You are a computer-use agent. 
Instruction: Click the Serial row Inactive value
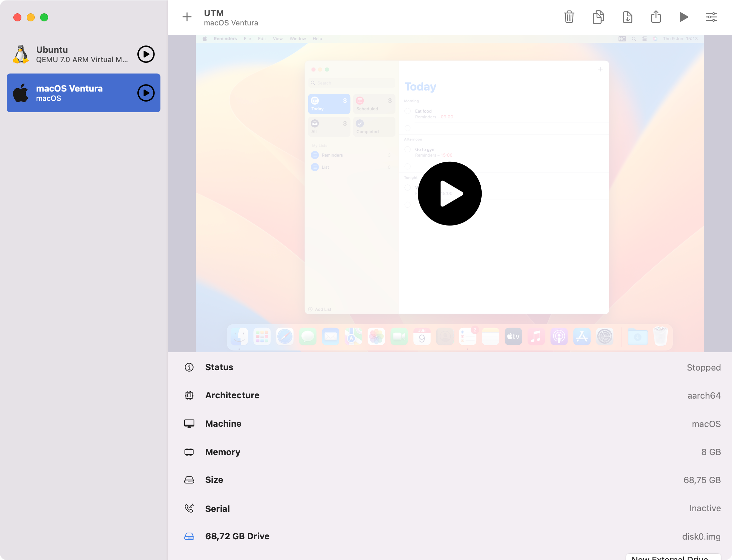(x=705, y=508)
